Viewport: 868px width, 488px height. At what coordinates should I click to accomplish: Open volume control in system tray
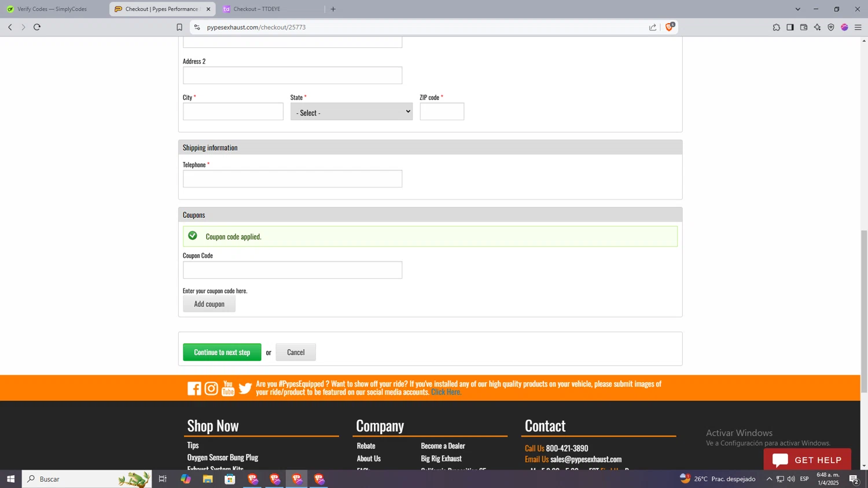791,479
